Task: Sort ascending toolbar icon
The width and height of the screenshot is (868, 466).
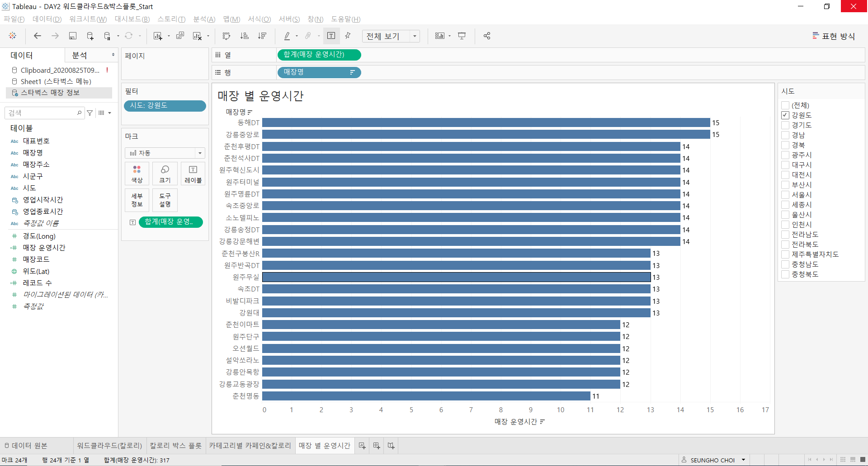Action: (244, 36)
